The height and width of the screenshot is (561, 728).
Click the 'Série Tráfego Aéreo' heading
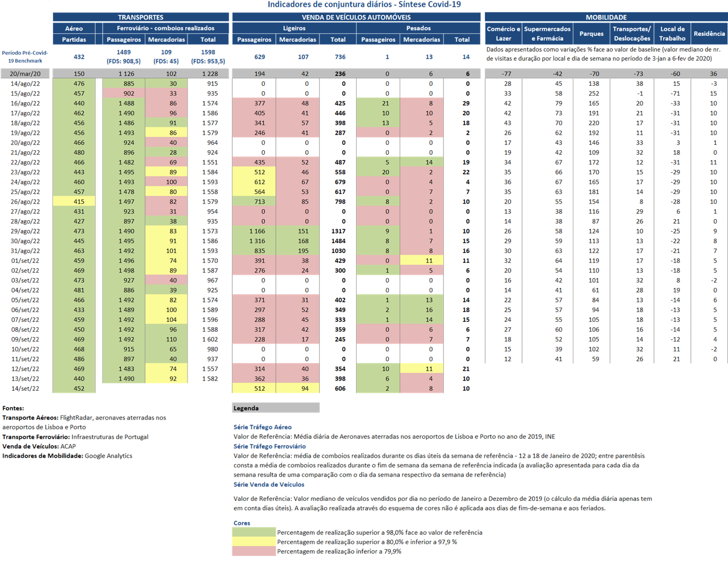[x=263, y=427]
